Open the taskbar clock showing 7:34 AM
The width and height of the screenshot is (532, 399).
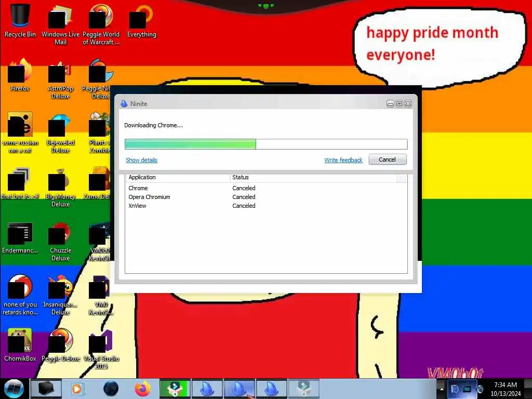(x=506, y=389)
